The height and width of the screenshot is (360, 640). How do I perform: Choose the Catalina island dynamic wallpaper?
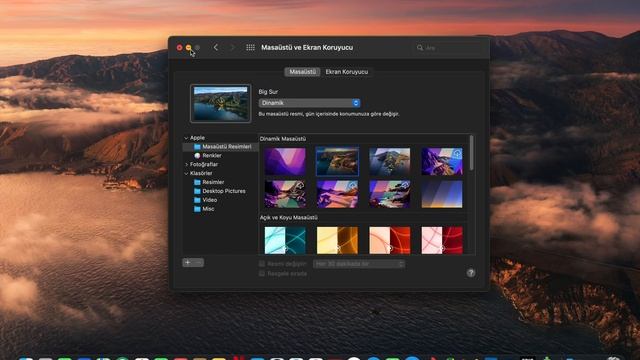[x=389, y=162]
